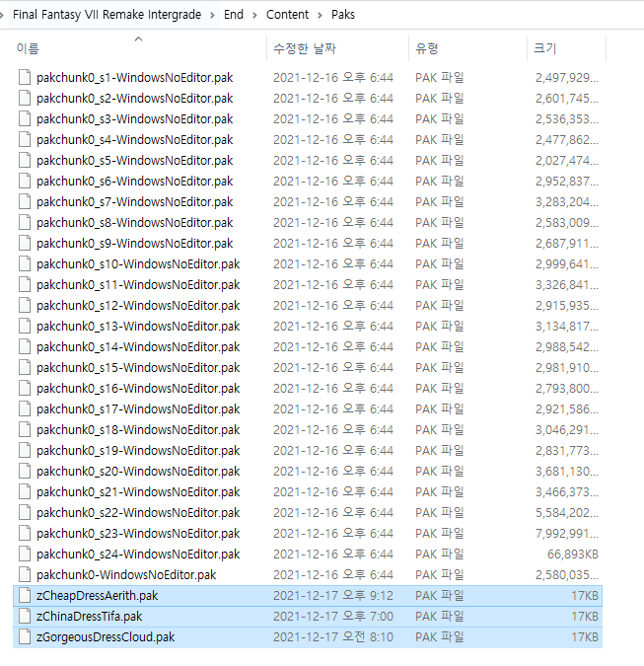
Task: Click size value 5,584,202 of s22 pak
Action: click(x=567, y=513)
